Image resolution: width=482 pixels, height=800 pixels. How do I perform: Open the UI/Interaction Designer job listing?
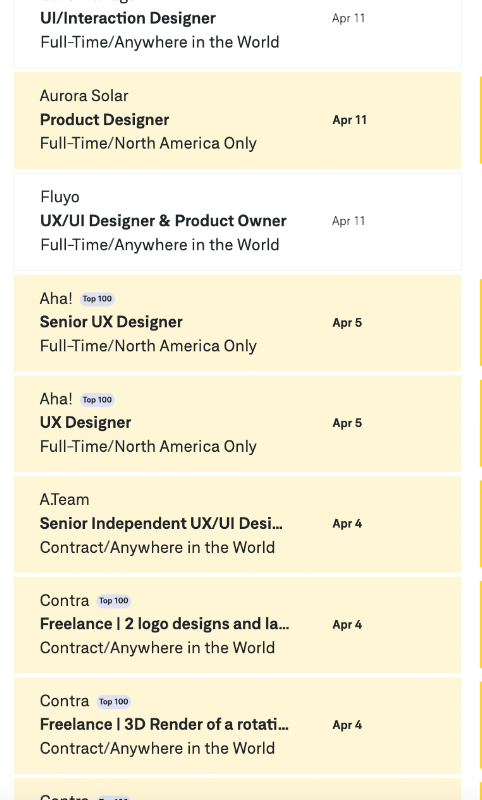point(128,18)
